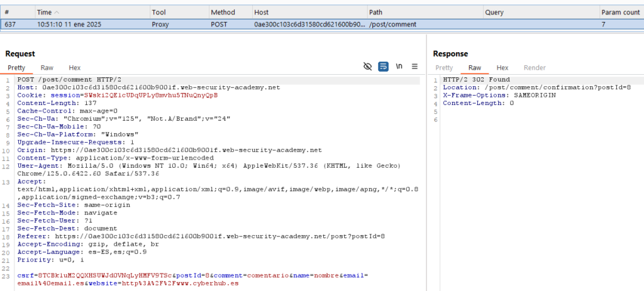644x291 pixels.
Task: Click the POST method cell
Action: coord(219,25)
